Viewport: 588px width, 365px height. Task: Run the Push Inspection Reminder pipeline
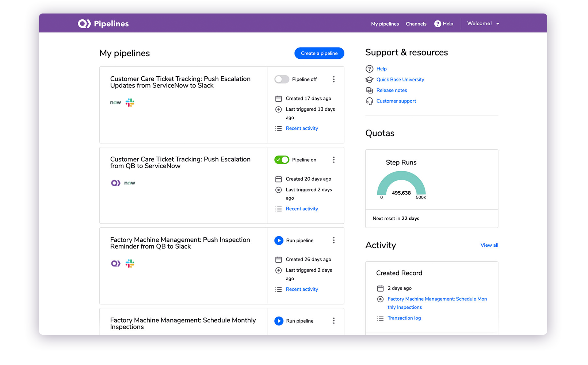279,240
